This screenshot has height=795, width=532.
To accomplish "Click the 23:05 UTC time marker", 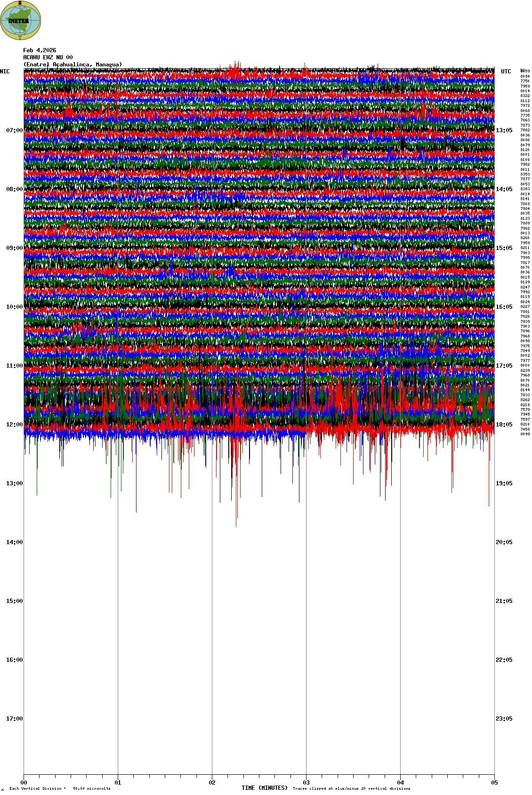I will pos(504,719).
